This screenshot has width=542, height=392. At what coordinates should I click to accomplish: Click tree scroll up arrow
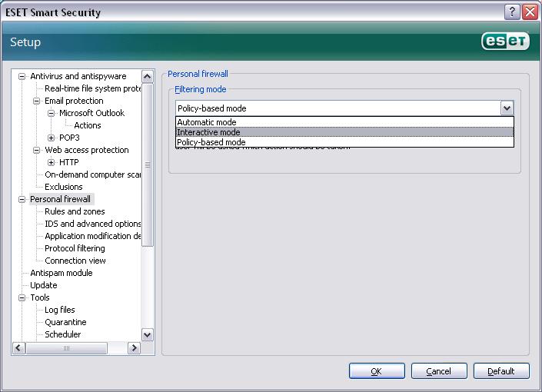(148, 76)
